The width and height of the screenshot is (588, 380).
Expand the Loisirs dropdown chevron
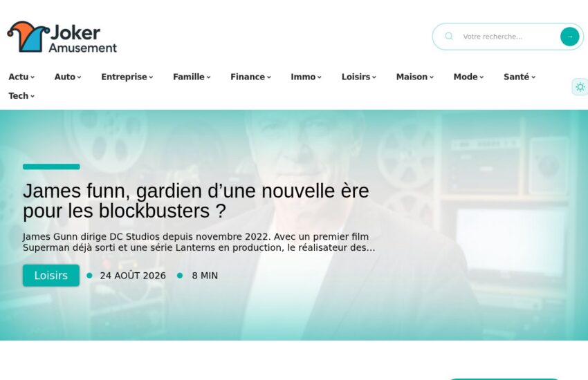pos(374,77)
